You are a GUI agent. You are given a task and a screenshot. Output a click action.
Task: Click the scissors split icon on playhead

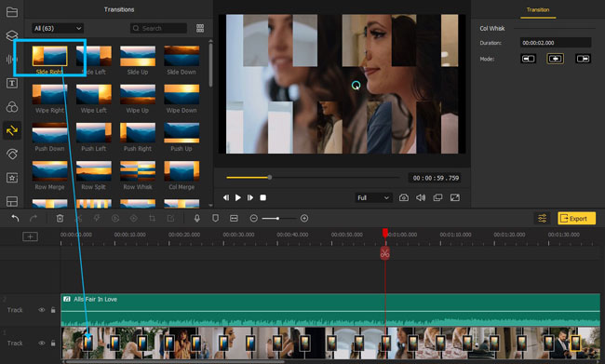pyautogui.click(x=384, y=253)
